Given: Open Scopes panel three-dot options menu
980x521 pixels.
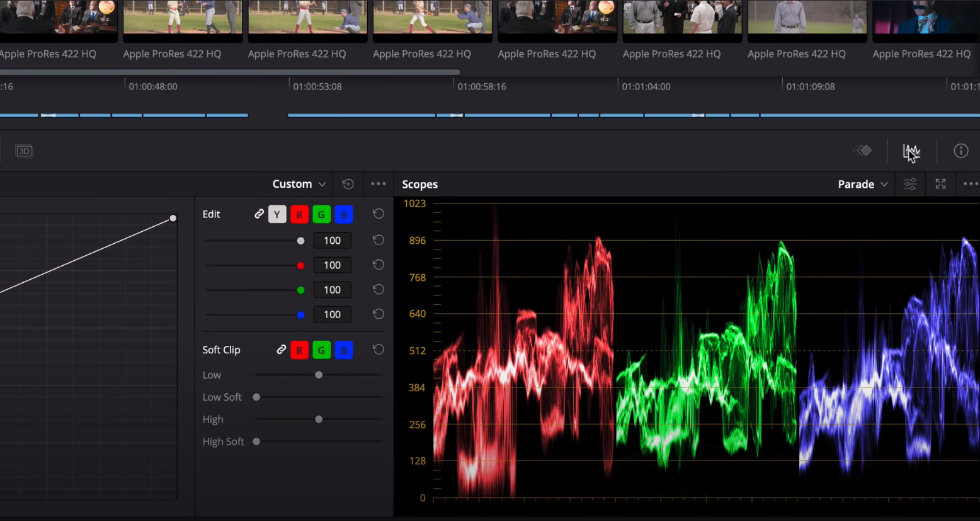Looking at the screenshot, I should pos(971,184).
